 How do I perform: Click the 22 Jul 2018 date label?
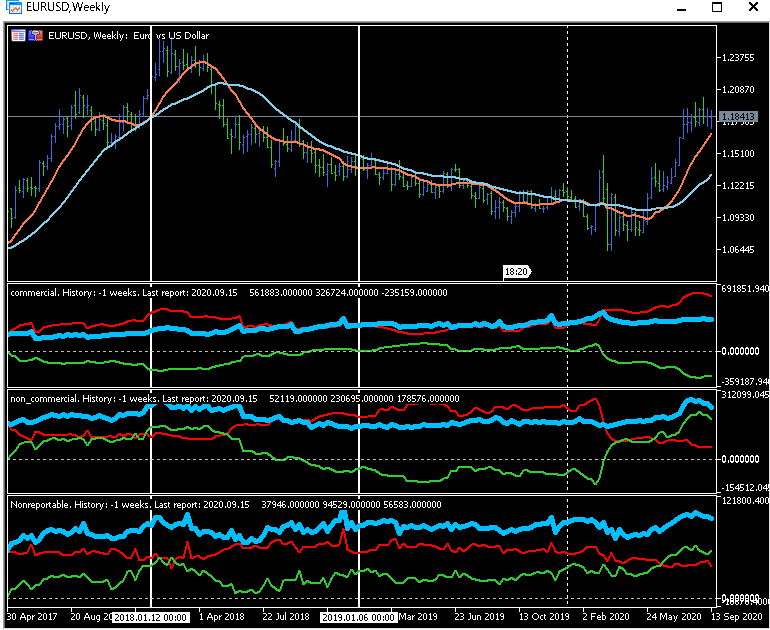pos(286,617)
